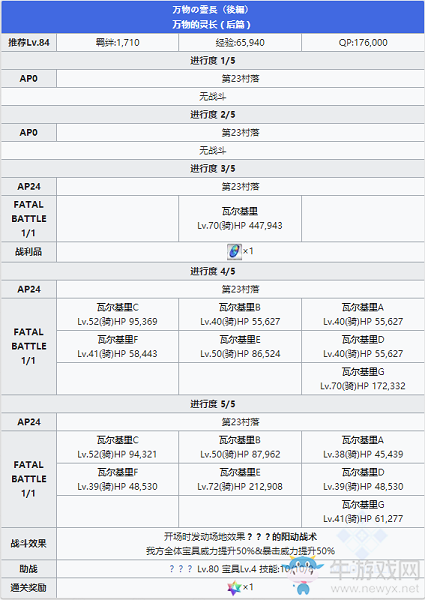Open the ？？？ support servant link
The height and width of the screenshot is (600, 425).
coord(181,569)
